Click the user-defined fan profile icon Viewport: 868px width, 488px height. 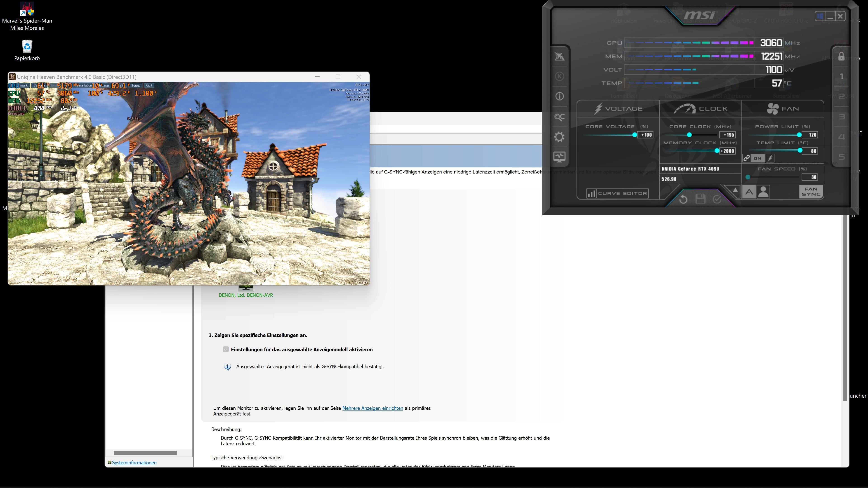(x=763, y=192)
